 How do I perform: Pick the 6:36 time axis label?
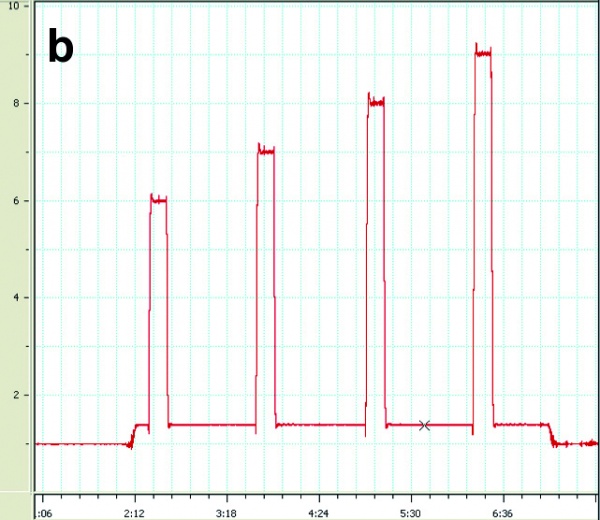click(x=502, y=511)
